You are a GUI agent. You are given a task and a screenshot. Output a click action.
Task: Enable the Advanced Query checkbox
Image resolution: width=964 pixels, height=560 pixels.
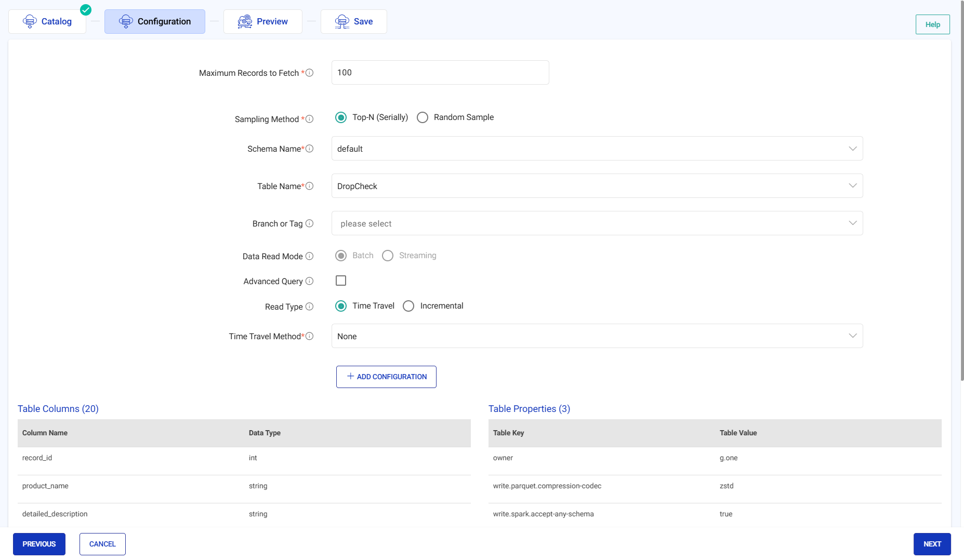(x=341, y=281)
